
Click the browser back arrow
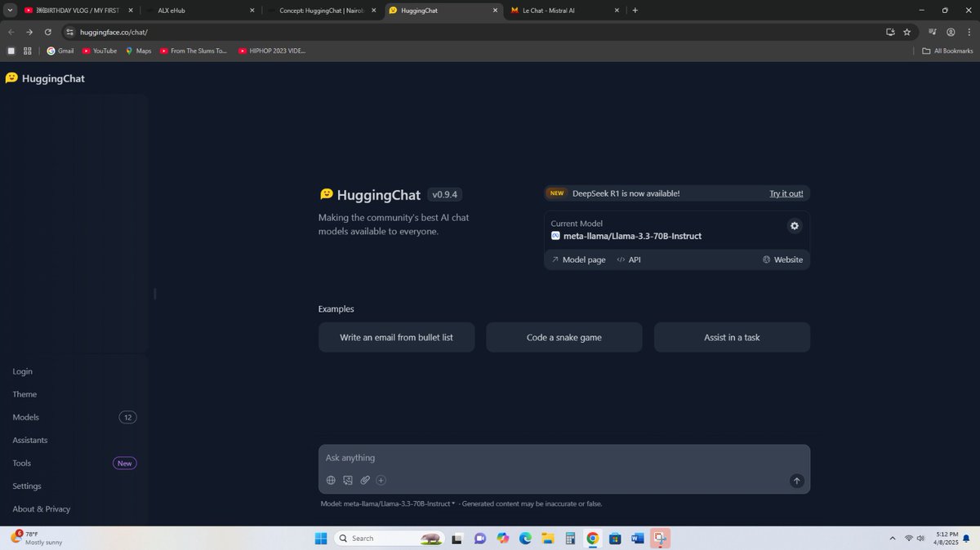tap(11, 32)
